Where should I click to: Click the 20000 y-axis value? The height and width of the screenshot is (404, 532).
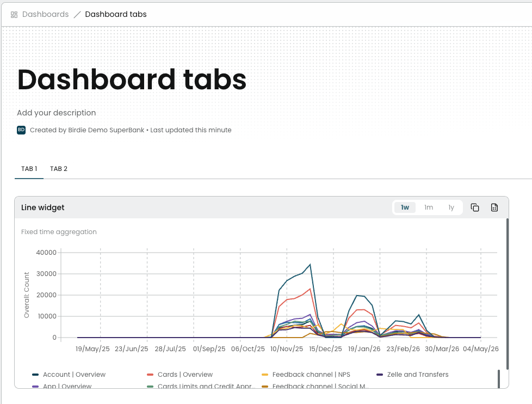tap(46, 295)
